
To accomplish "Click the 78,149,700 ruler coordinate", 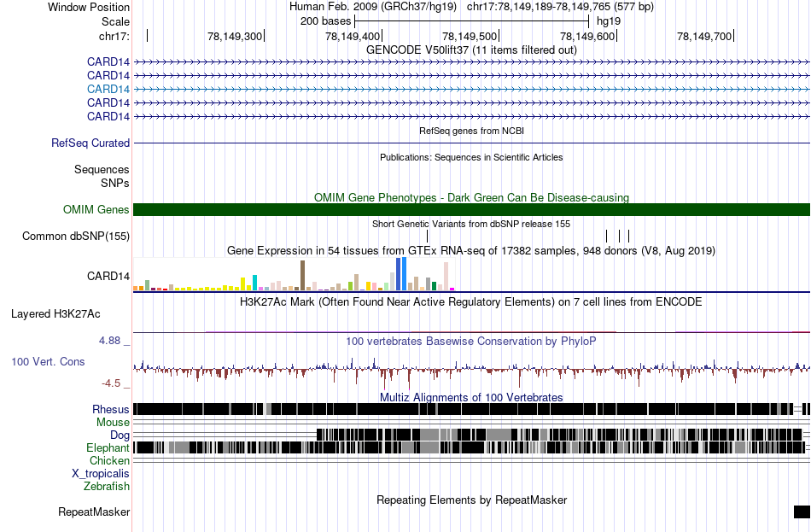I will 704,36.
